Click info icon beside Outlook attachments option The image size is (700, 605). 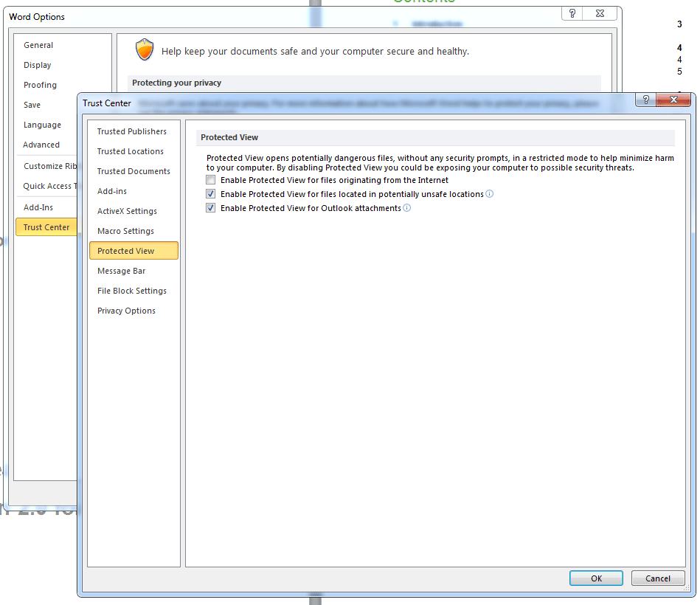(x=406, y=208)
